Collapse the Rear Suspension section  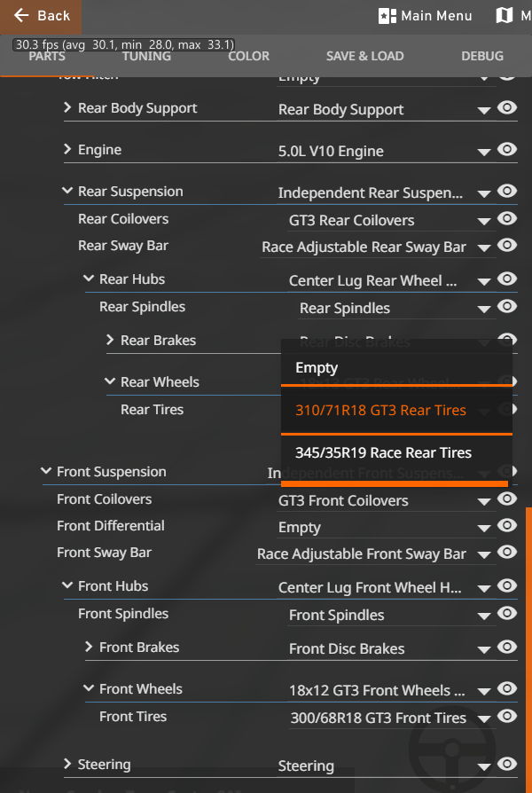click(x=67, y=191)
